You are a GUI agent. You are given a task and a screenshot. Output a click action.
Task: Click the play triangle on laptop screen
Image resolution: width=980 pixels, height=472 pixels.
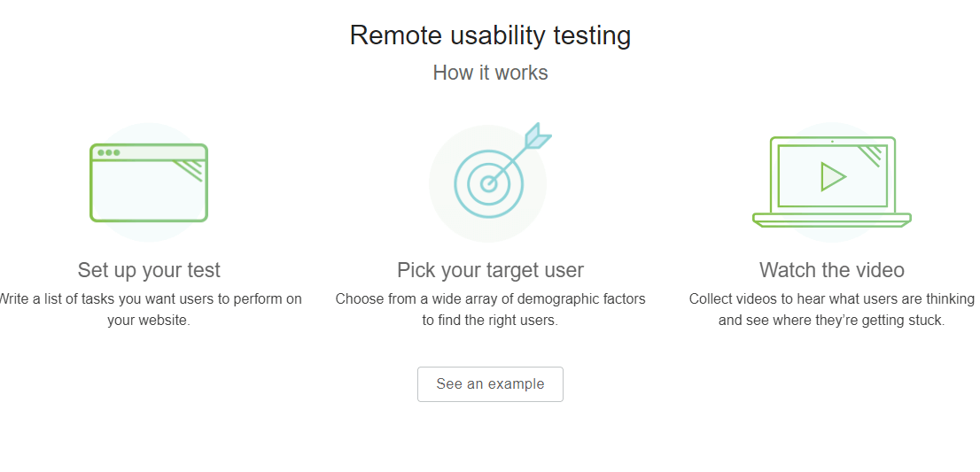click(833, 177)
